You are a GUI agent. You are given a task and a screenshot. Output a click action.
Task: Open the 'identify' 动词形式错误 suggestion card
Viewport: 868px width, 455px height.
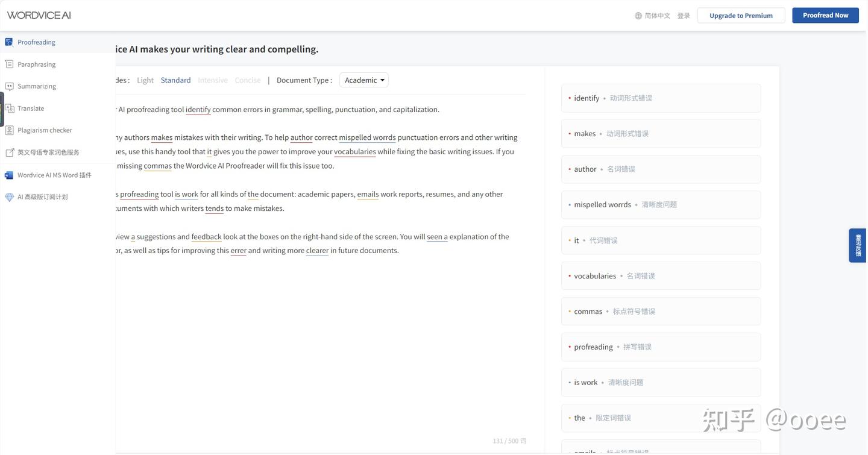click(661, 98)
